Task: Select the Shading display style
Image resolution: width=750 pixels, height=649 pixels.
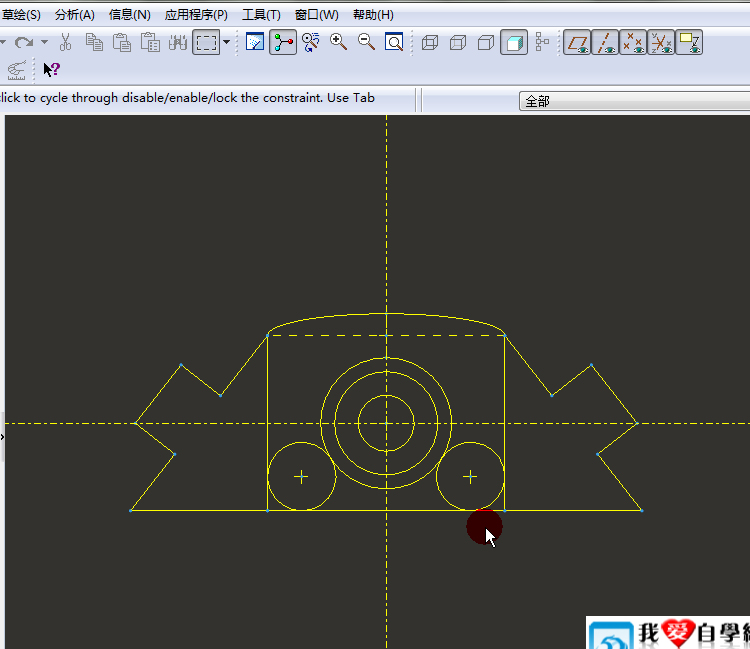Action: [514, 43]
